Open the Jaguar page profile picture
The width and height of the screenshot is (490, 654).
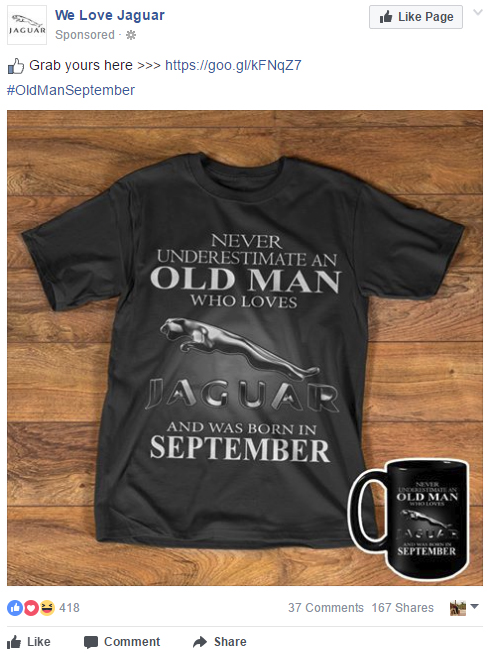coord(27,25)
